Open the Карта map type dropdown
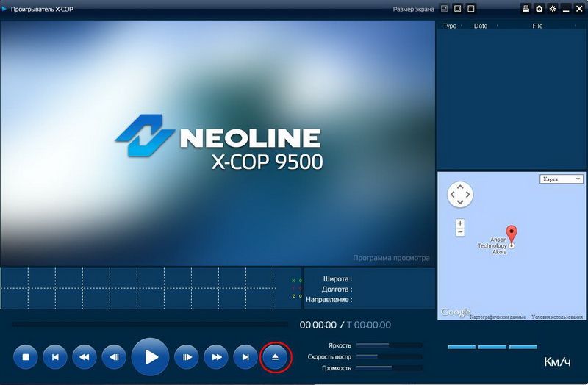Image resolution: width=588 pixels, height=385 pixels. coord(562,179)
